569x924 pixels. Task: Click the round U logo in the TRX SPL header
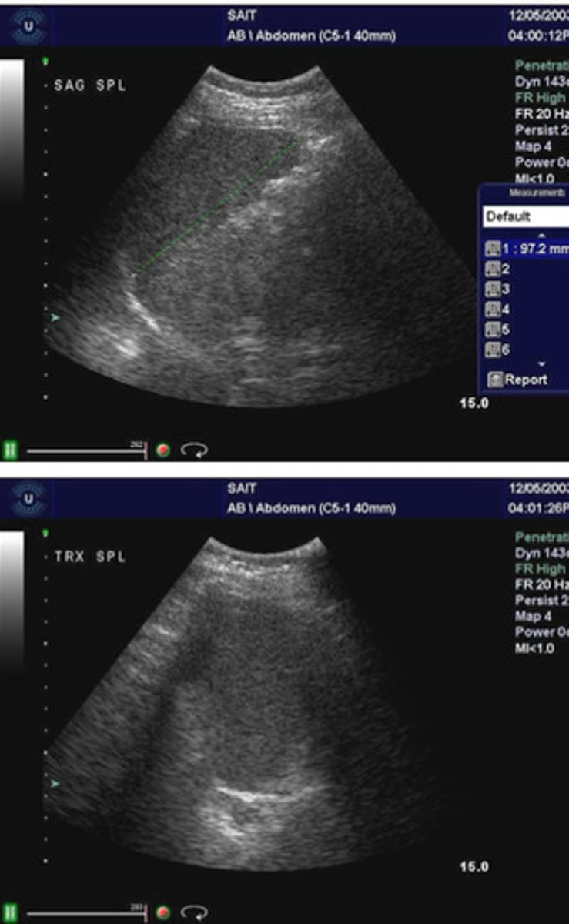click(x=27, y=499)
